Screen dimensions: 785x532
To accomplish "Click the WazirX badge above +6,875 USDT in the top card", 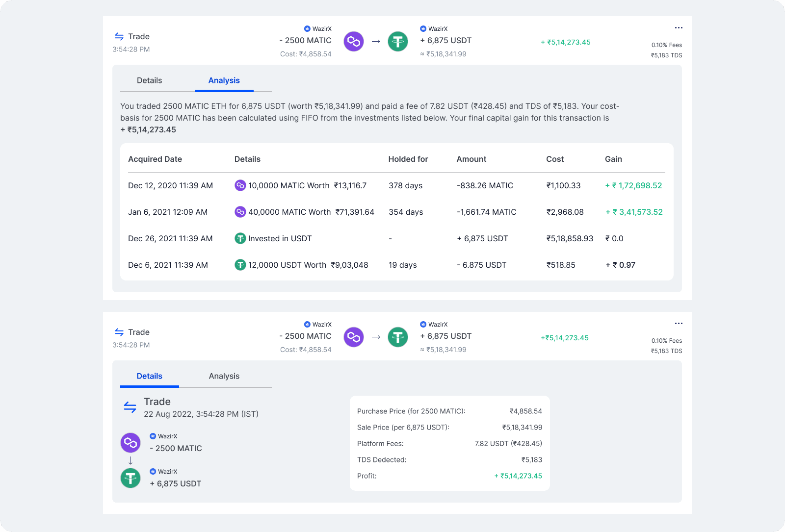I will [x=434, y=29].
